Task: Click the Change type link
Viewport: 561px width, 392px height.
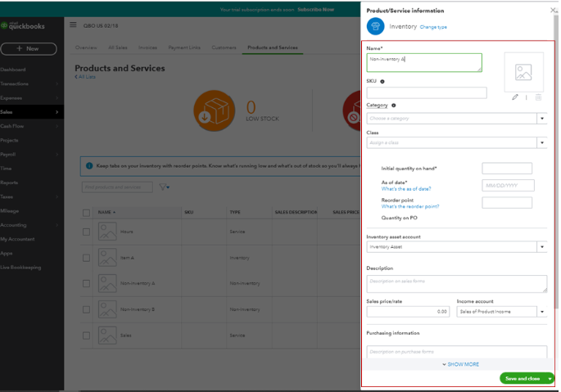Action: [x=433, y=27]
